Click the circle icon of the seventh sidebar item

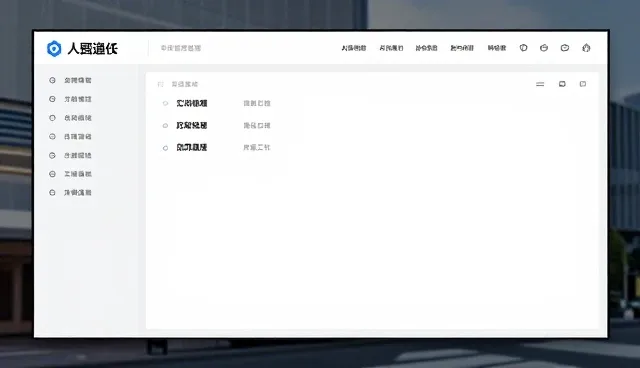tap(52, 193)
